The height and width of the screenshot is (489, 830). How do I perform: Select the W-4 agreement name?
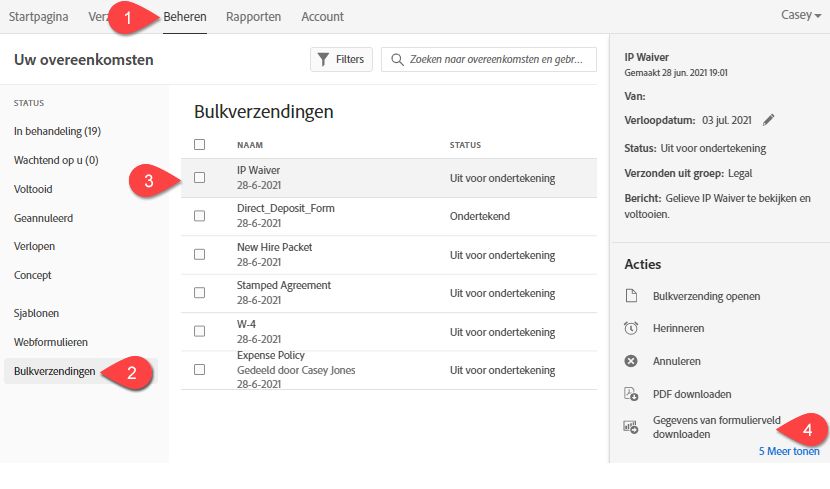pos(246,324)
